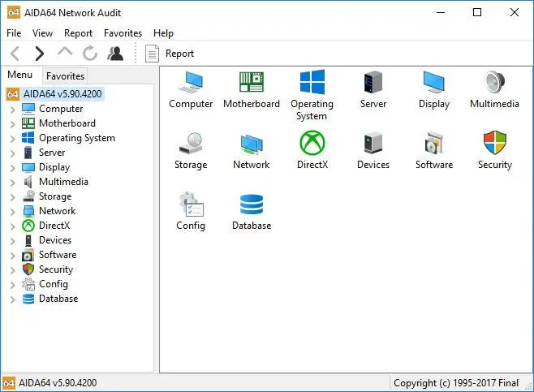Select Storage in the sidebar tree

pyautogui.click(x=55, y=196)
